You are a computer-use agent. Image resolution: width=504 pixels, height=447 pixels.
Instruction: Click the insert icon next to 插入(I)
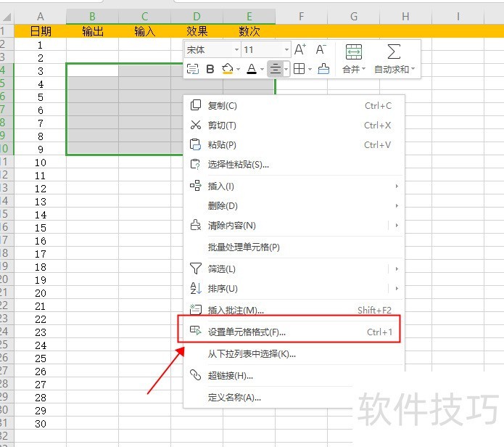195,186
